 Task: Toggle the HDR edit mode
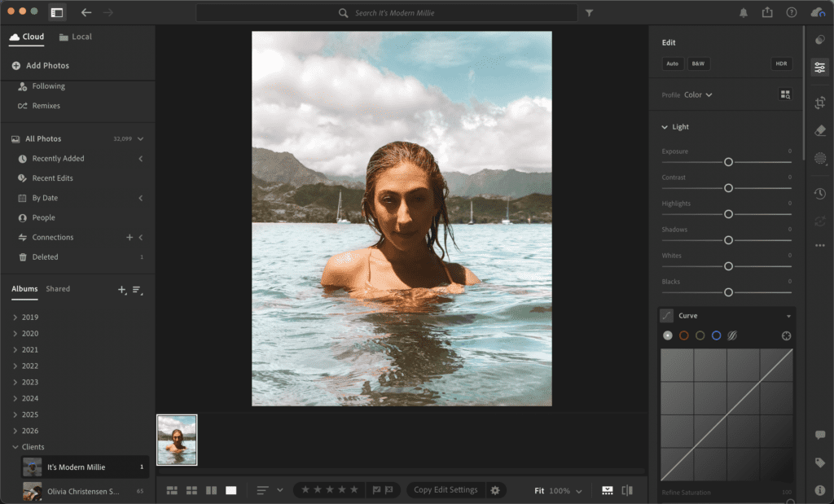point(781,64)
